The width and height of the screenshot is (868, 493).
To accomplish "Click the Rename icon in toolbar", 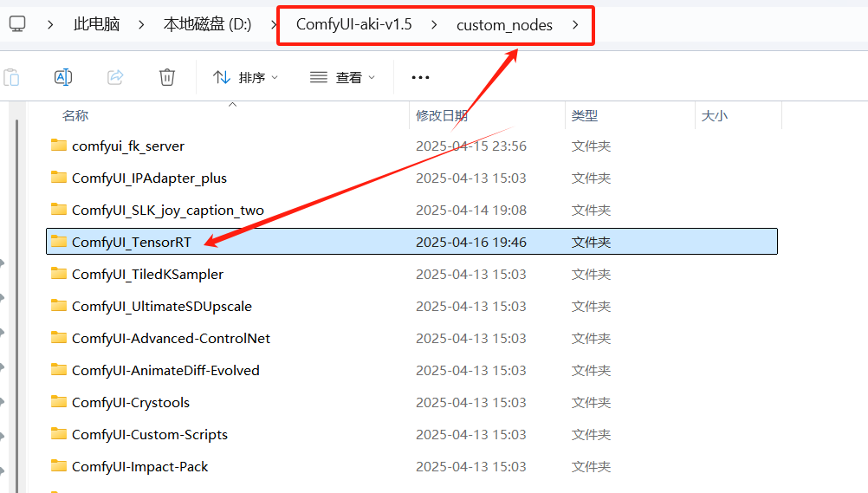I will (63, 77).
